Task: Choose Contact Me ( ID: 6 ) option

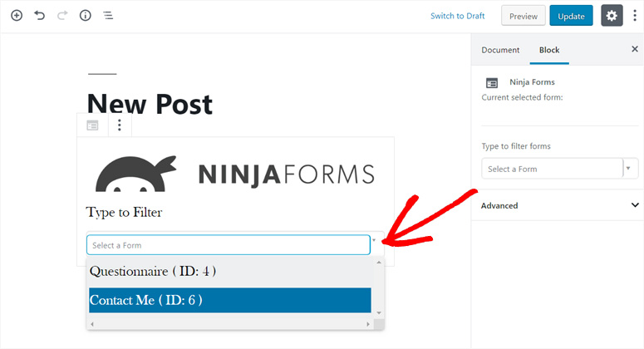Action: (x=230, y=300)
